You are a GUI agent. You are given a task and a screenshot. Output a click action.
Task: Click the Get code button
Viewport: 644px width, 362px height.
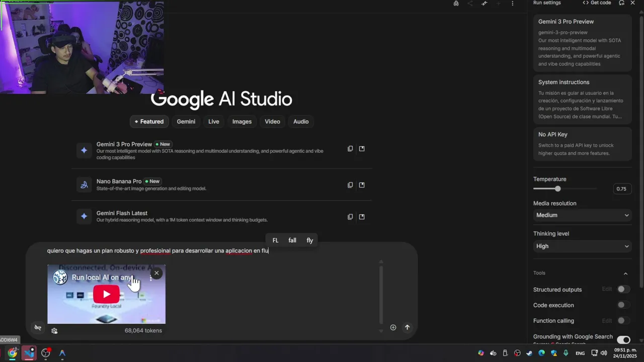click(x=597, y=3)
